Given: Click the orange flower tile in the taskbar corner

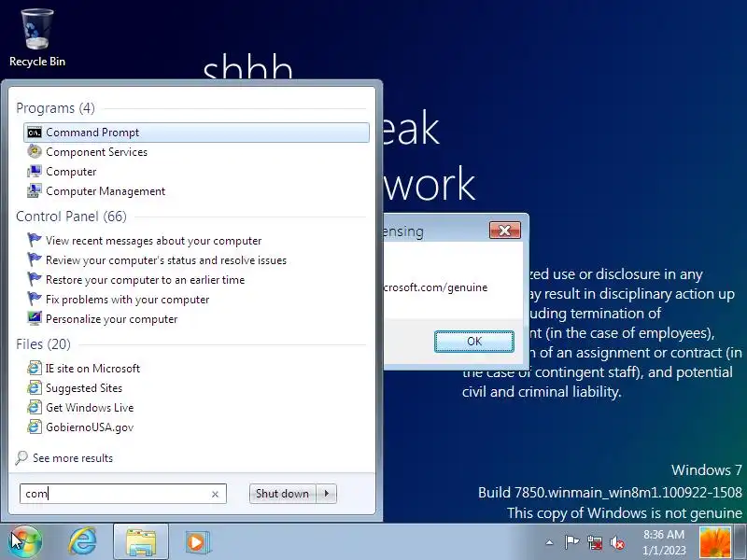Looking at the screenshot, I should point(715,542).
